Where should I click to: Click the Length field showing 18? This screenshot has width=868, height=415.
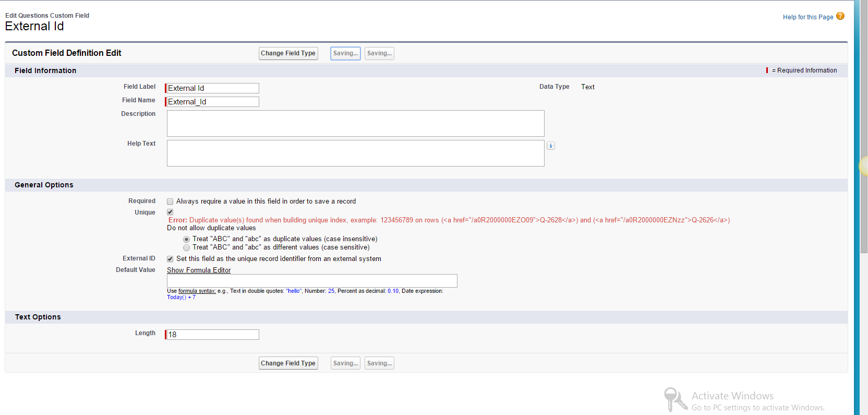click(212, 335)
